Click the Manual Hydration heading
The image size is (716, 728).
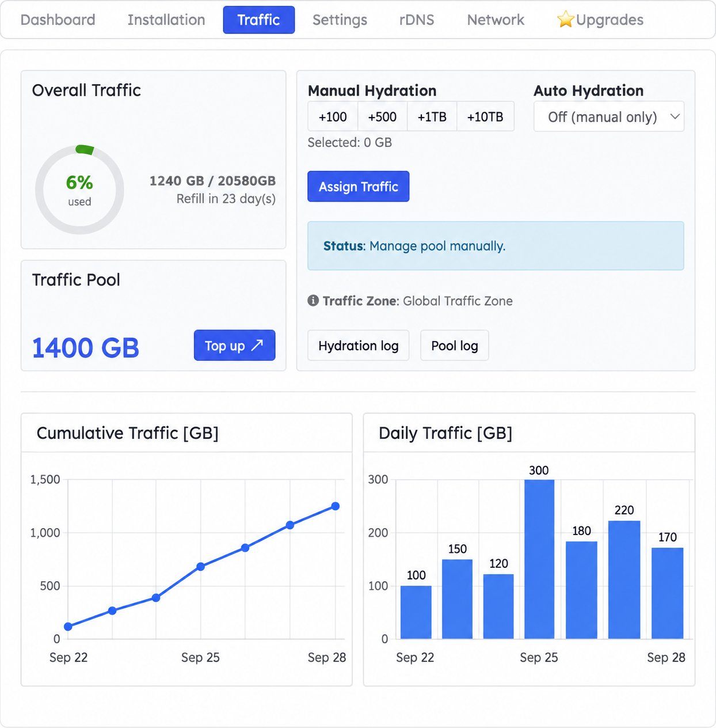click(x=372, y=91)
